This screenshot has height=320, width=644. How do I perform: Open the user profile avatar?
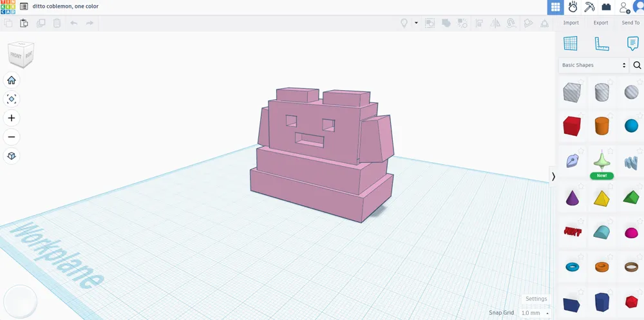pos(639,7)
